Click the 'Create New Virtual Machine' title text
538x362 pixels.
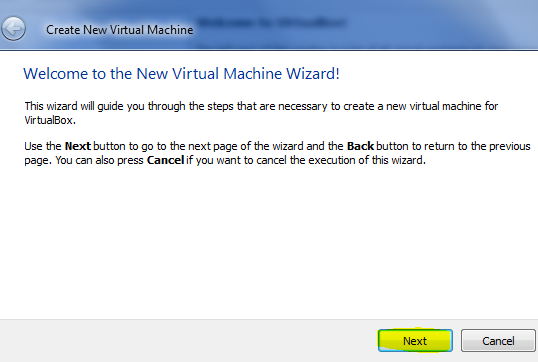pos(120,30)
